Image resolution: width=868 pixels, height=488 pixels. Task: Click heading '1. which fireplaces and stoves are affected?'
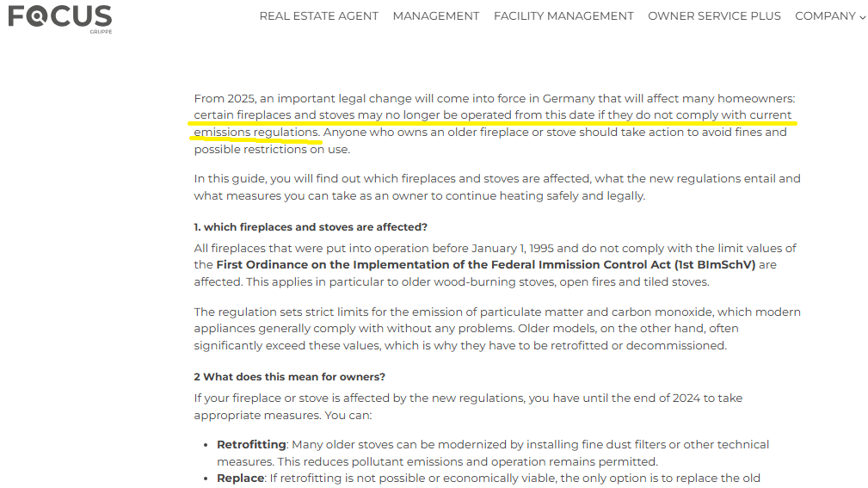(x=311, y=227)
